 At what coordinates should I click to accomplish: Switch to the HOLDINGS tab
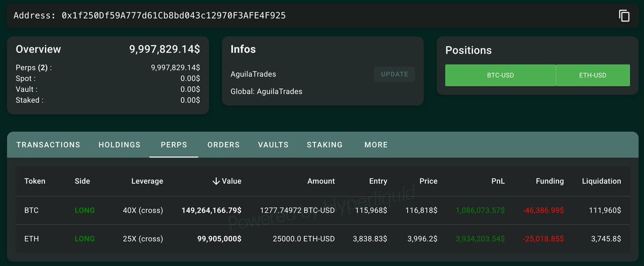(x=120, y=145)
